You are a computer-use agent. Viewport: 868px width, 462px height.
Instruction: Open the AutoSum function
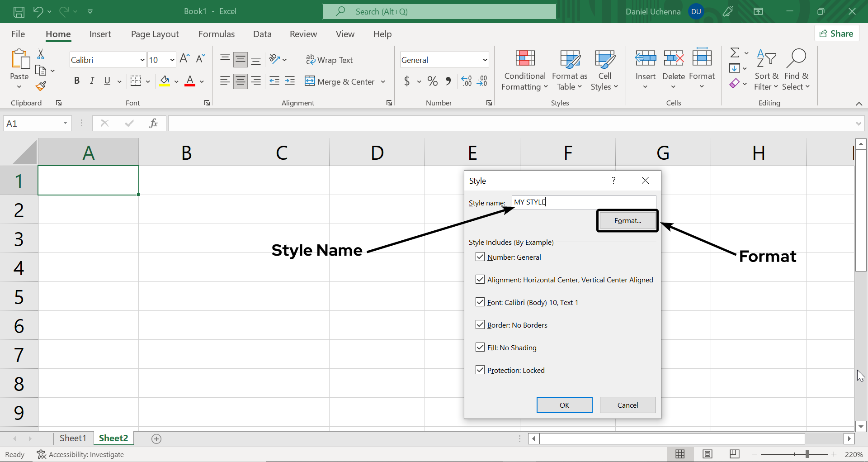(x=735, y=52)
